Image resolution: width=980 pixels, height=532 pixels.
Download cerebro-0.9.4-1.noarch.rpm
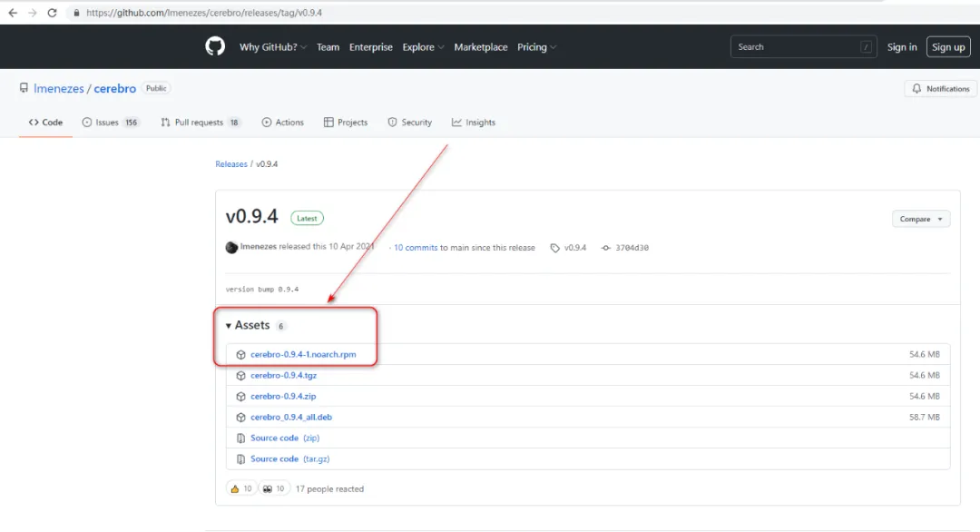303,354
